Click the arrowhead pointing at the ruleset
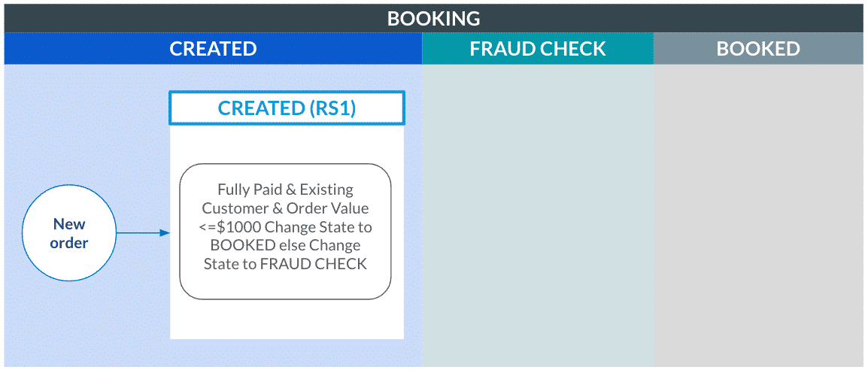 (166, 233)
